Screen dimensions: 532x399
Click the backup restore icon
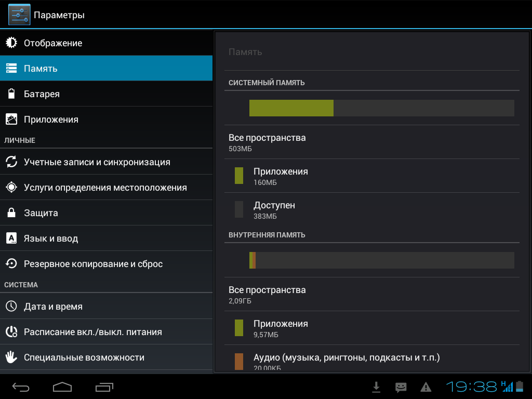[11, 263]
